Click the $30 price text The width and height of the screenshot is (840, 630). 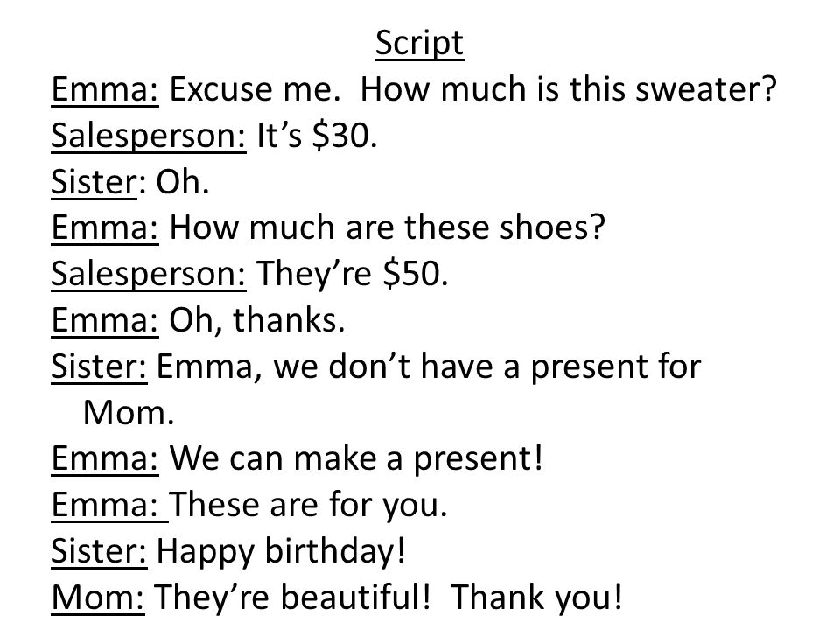pyautogui.click(x=345, y=135)
